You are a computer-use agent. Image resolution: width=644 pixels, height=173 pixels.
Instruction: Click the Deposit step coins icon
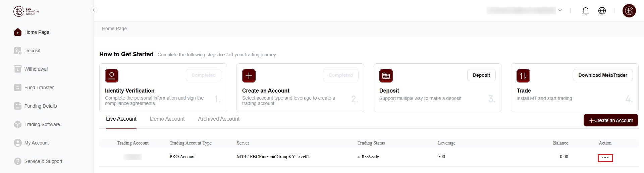tap(386, 76)
